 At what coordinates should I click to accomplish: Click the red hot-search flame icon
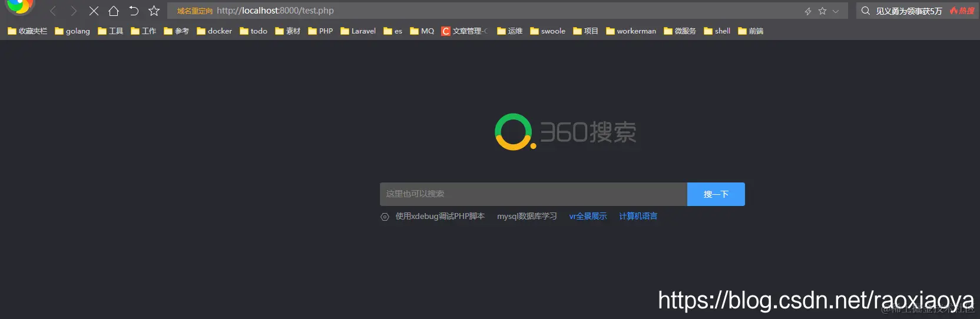(953, 11)
